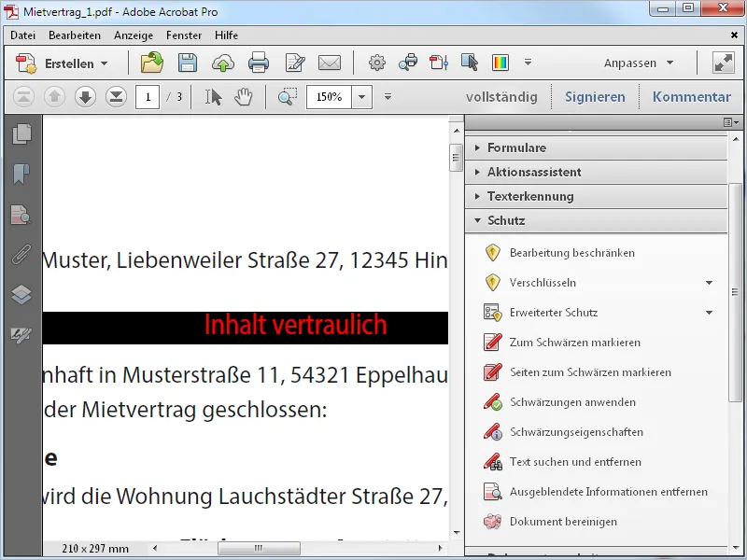The height and width of the screenshot is (560, 747).
Task: Click the cloud upload icon
Action: (x=223, y=63)
